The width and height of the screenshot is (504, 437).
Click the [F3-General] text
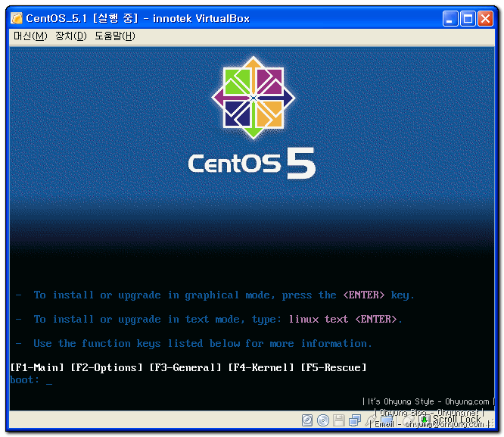[x=185, y=367]
